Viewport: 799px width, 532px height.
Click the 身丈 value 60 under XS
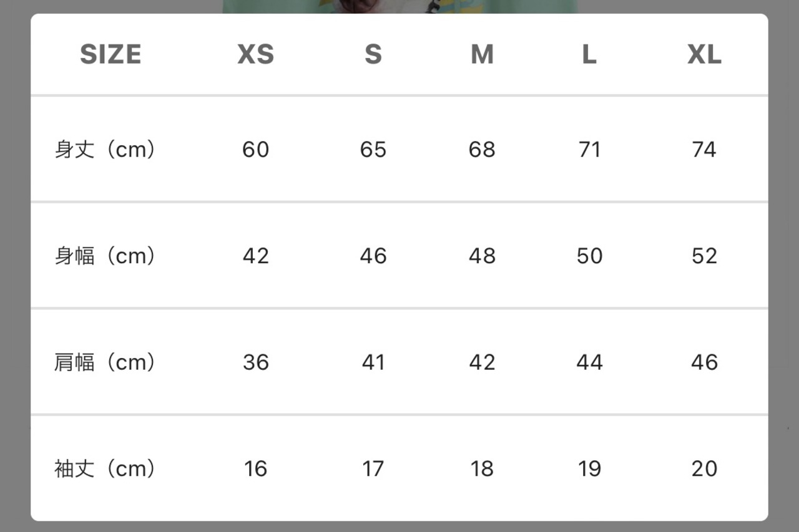[x=256, y=150]
